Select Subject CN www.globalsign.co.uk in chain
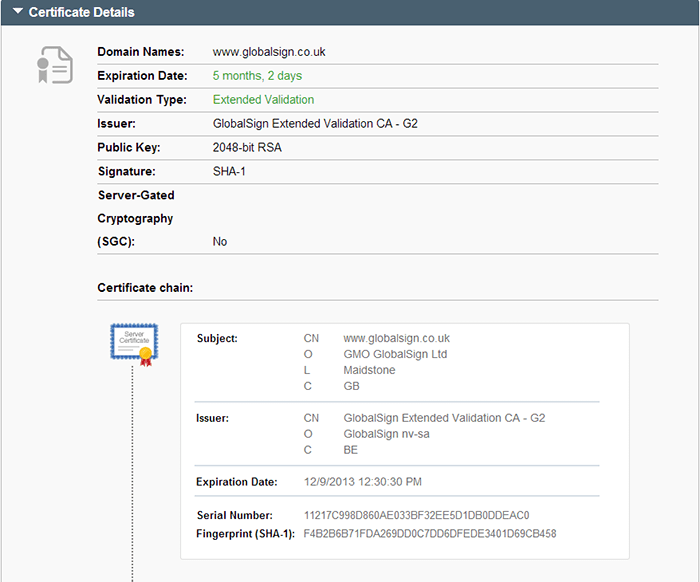This screenshot has height=582, width=700. click(x=396, y=338)
